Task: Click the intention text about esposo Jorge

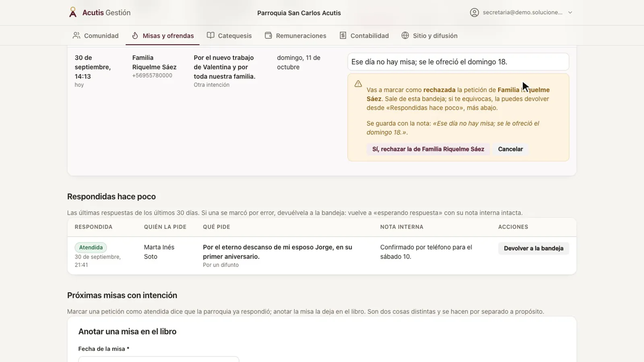Action: (x=277, y=252)
